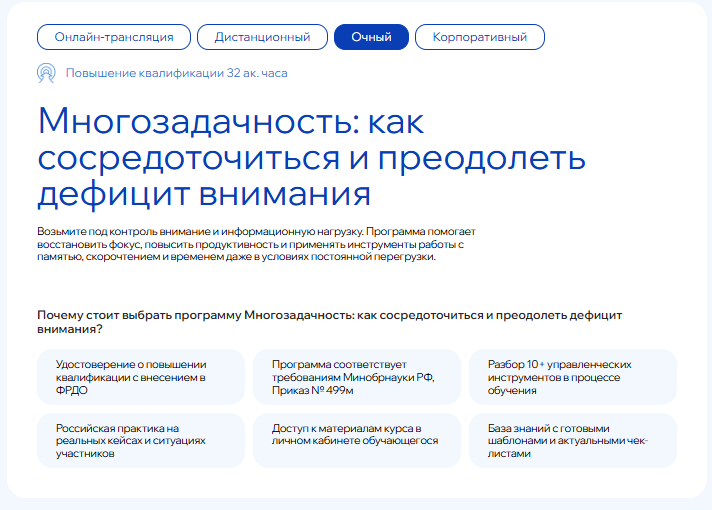Select the Разбор 10+ управленческих инструментов card
Image resolution: width=712 pixels, height=510 pixels.
[572, 377]
